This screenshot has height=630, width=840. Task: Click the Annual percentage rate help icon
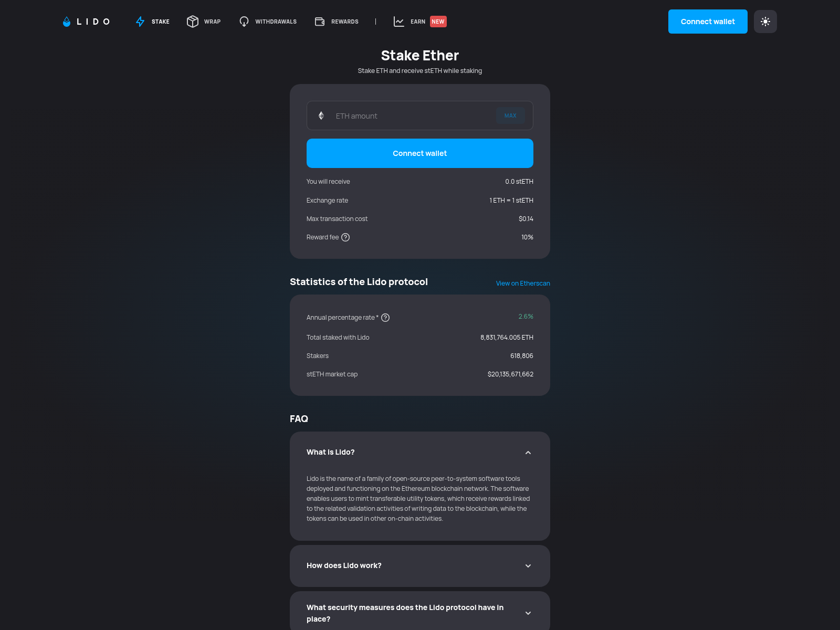tap(385, 318)
